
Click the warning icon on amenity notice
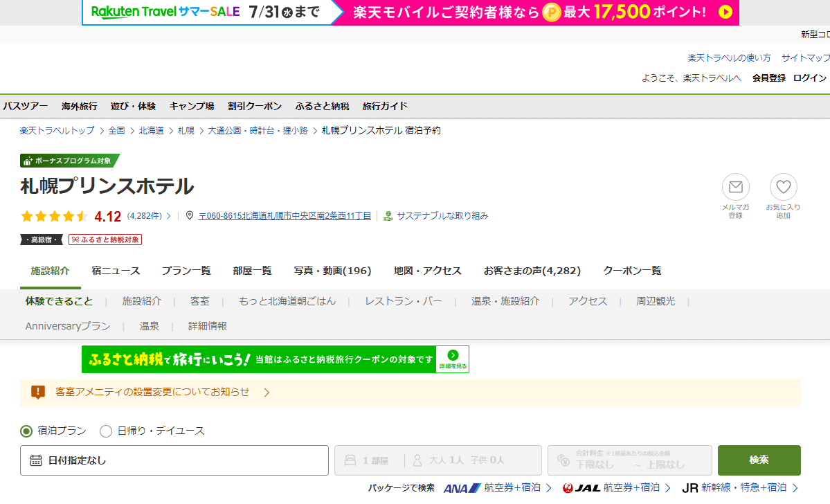(x=38, y=392)
